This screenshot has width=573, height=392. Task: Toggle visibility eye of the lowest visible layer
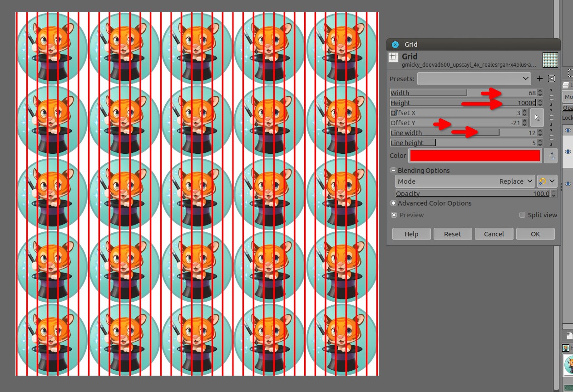pyautogui.click(x=568, y=184)
